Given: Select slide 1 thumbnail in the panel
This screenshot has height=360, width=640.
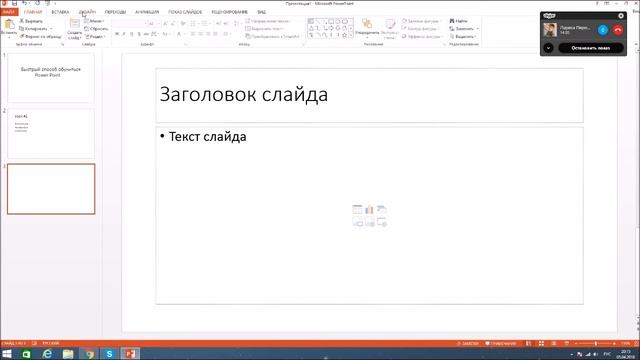Looking at the screenshot, I should click(x=51, y=78).
